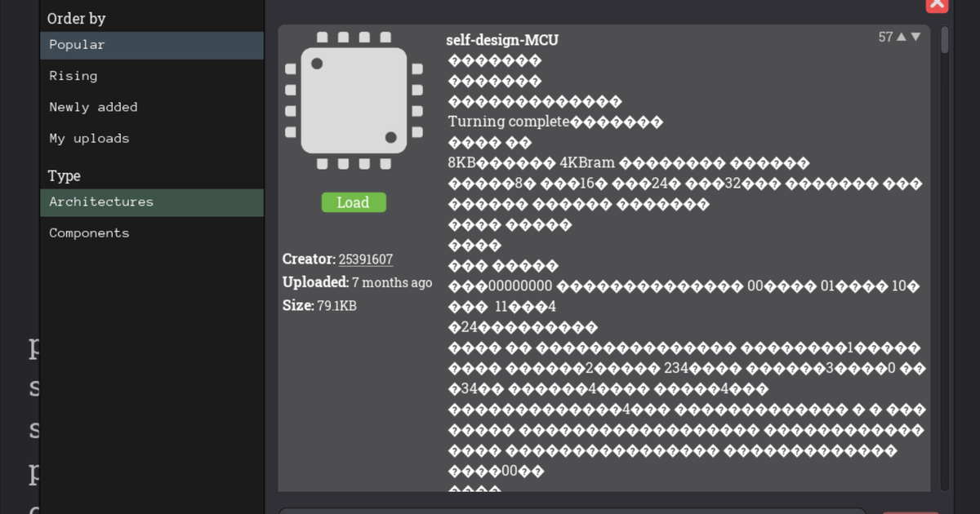Image resolution: width=980 pixels, height=514 pixels.
Task: Click the vote count 57
Action: pos(885,37)
